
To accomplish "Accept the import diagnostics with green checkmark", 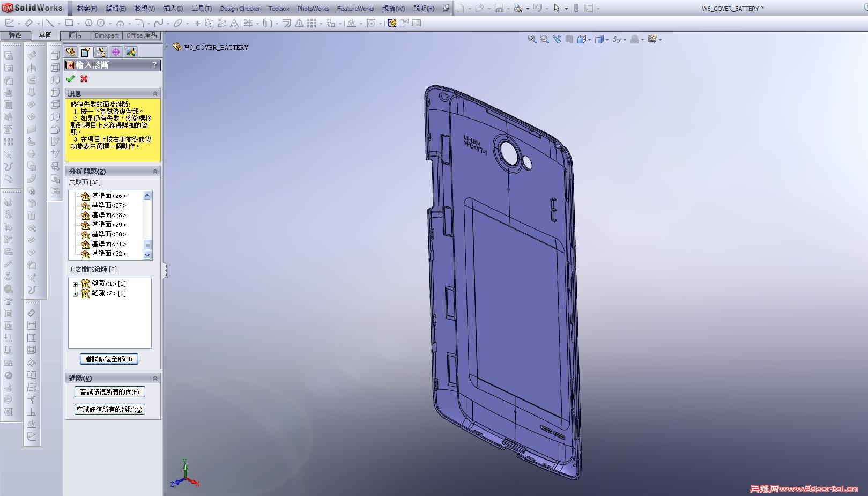I will (70, 79).
